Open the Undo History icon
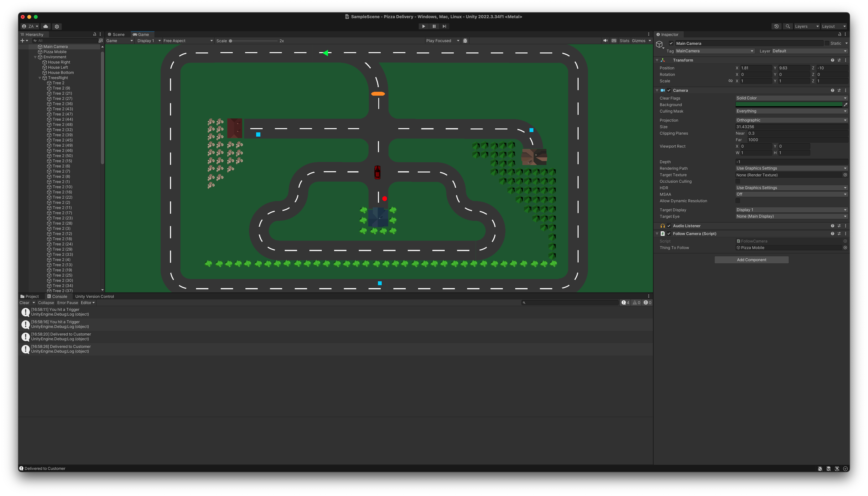 (x=776, y=26)
